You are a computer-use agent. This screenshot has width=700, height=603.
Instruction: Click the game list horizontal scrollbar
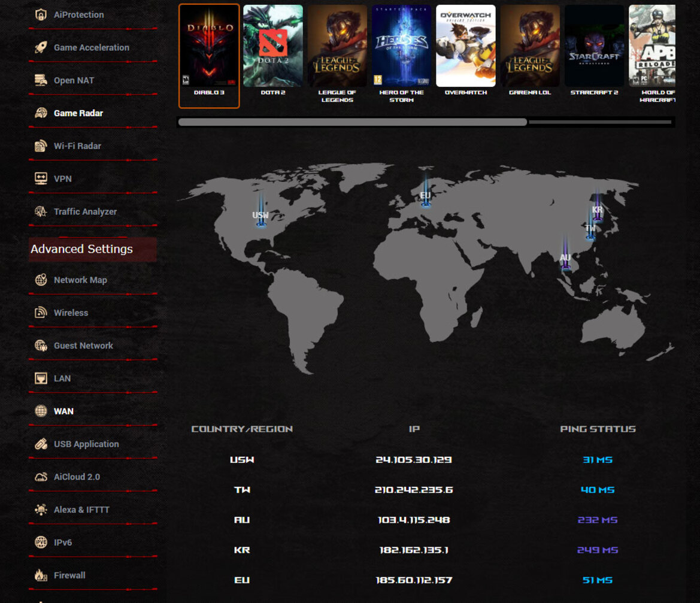click(x=353, y=122)
